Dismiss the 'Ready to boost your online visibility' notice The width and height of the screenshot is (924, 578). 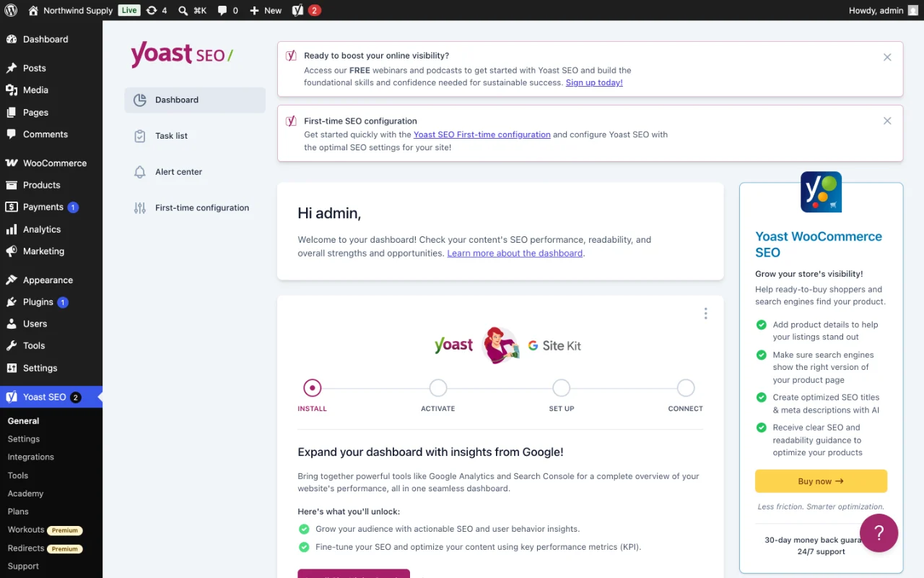click(x=887, y=57)
